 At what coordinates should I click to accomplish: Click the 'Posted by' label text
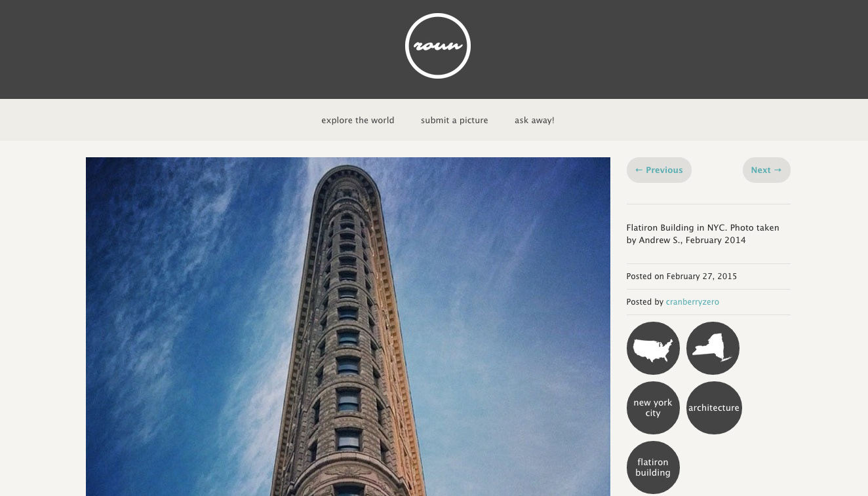(645, 302)
